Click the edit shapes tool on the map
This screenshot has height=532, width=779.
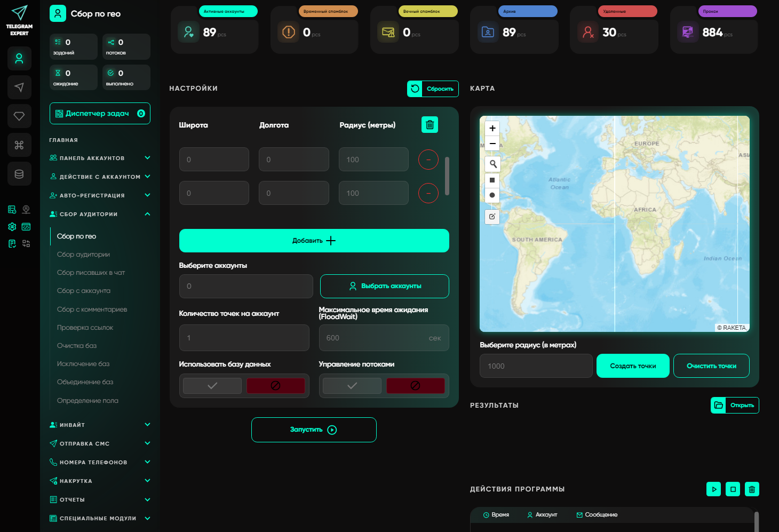492,217
